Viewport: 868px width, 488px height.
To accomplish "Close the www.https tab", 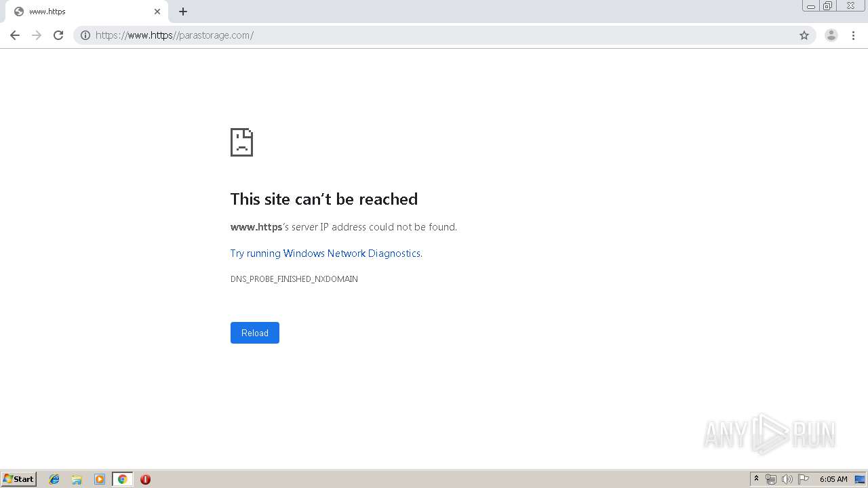I will tap(157, 12).
